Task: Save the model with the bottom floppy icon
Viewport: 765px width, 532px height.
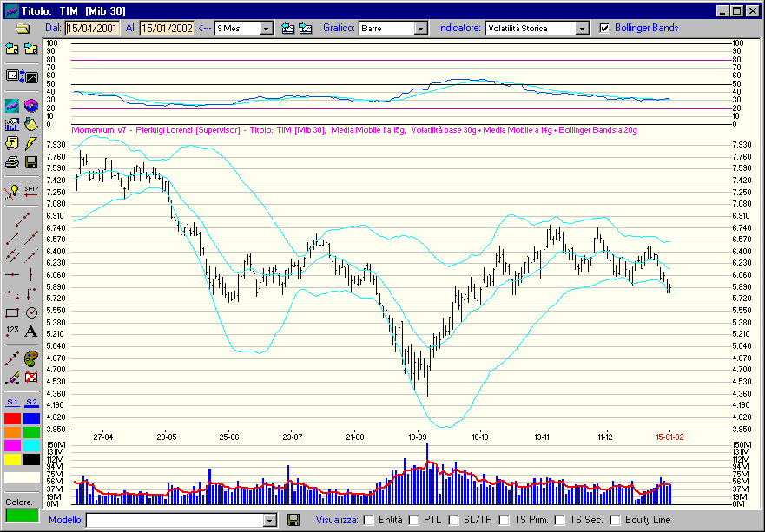Action: [293, 520]
